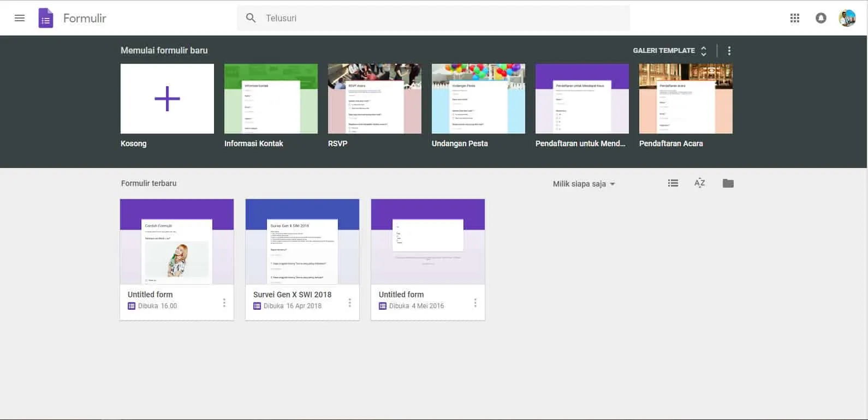Create a new Kosong blank form

167,99
